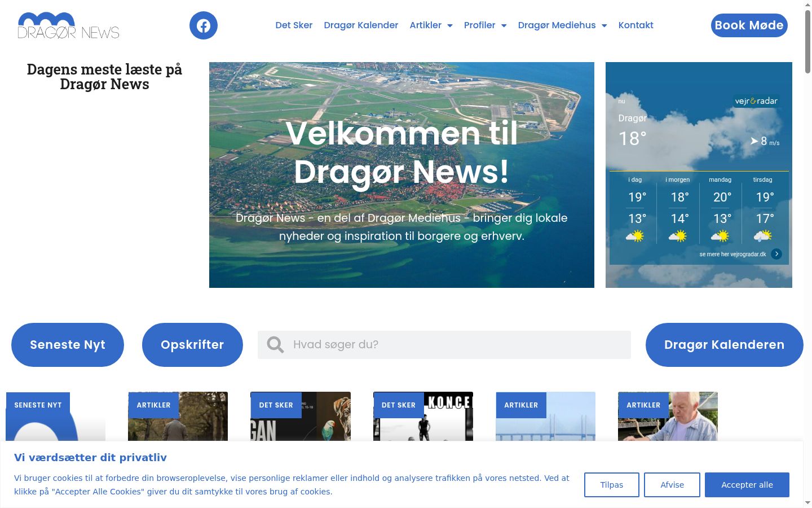Open the Seneste Nyt article thumbnail
The width and height of the screenshot is (812, 508).
(55, 417)
